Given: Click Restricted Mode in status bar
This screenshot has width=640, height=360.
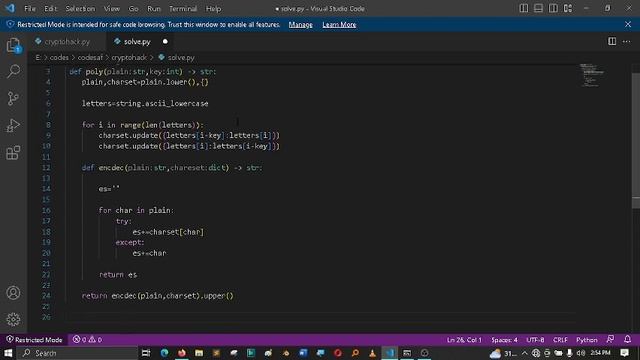Looking at the screenshot, I should click(34, 340).
